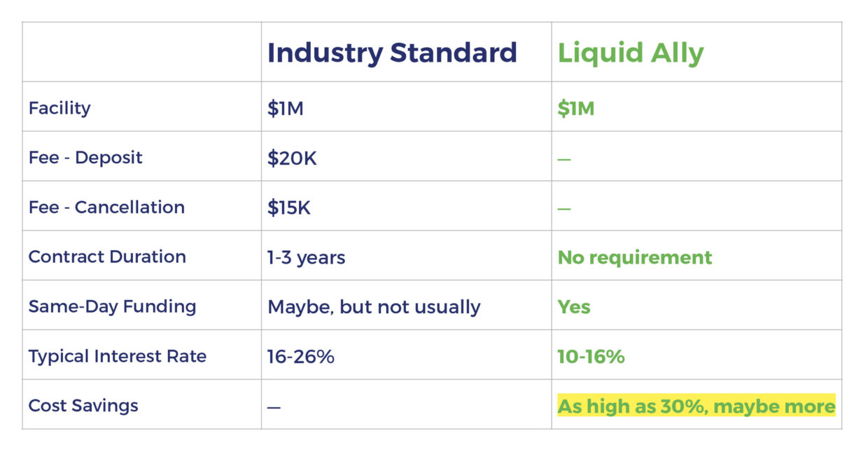
Task: Click the green 'No requirement' text
Action: coord(635,257)
